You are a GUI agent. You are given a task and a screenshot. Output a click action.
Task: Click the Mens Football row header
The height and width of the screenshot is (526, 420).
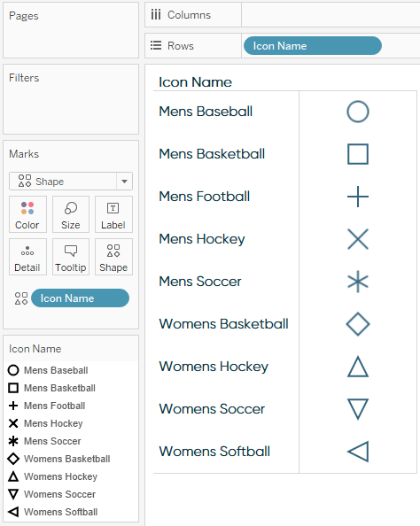[x=204, y=197]
